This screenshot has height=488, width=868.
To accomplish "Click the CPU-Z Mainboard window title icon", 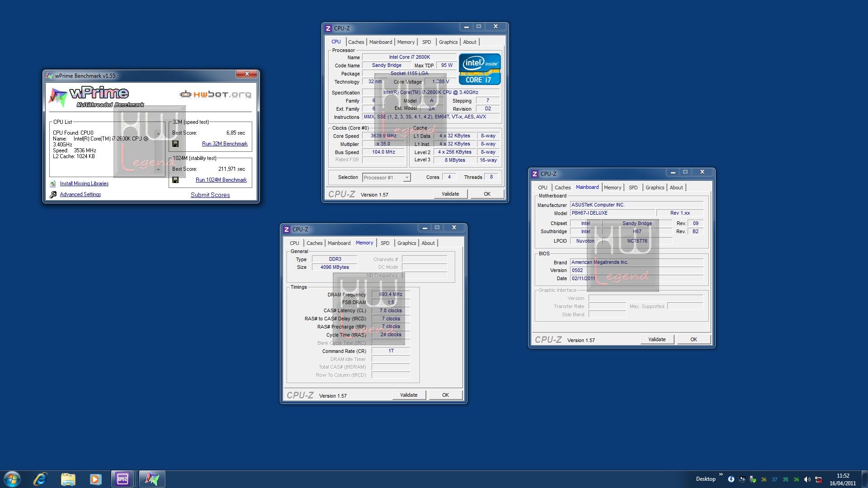I will coord(535,174).
